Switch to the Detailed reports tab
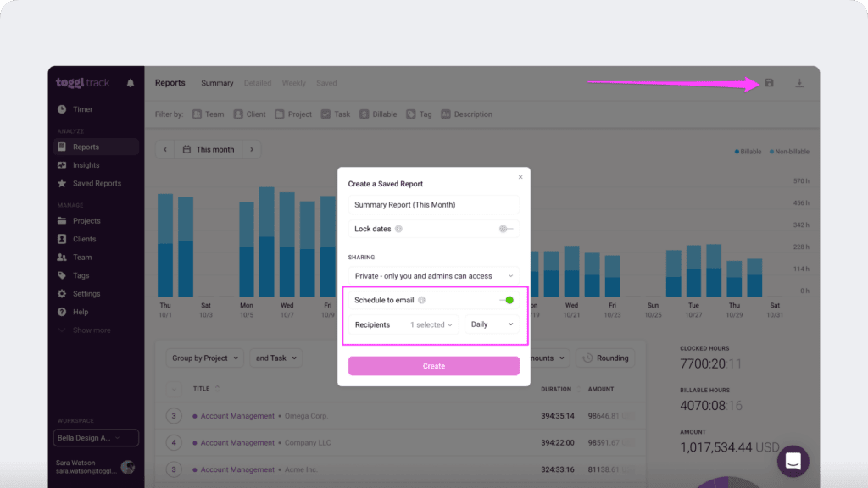The width and height of the screenshot is (868, 488). (258, 83)
